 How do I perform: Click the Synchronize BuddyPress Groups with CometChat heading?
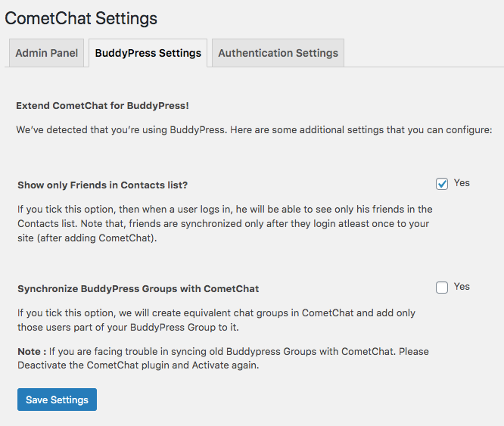tap(138, 288)
